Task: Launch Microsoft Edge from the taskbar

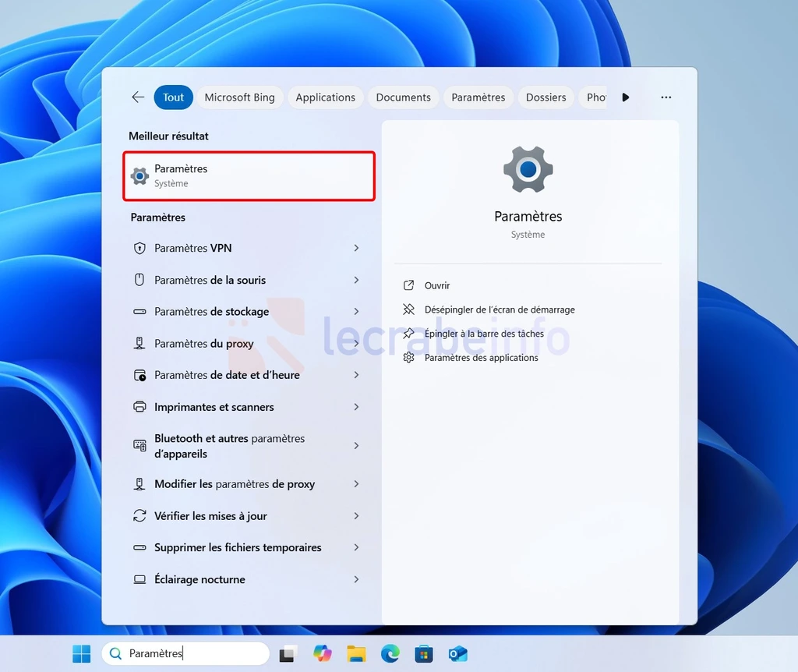Action: [x=390, y=653]
